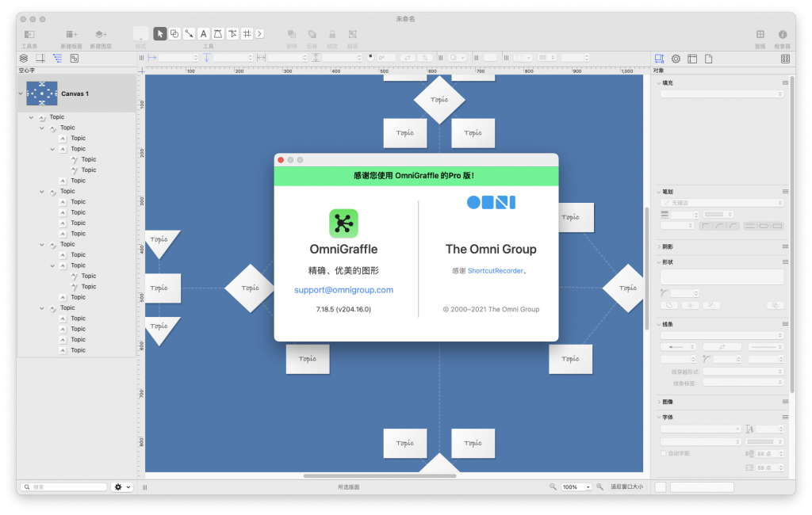Collapse the 笔划 section
This screenshot has height=515, width=812.
(x=659, y=192)
